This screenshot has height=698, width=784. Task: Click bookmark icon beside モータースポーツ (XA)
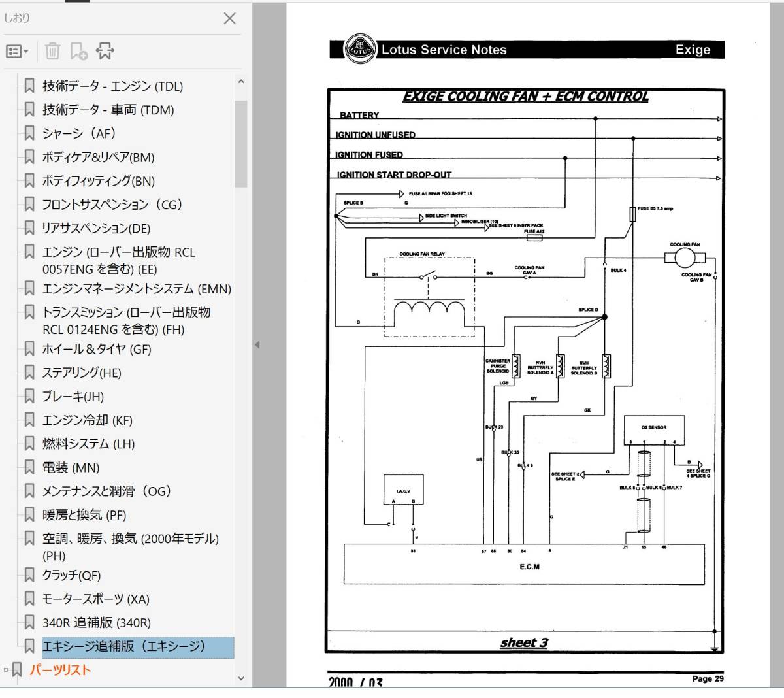(29, 599)
